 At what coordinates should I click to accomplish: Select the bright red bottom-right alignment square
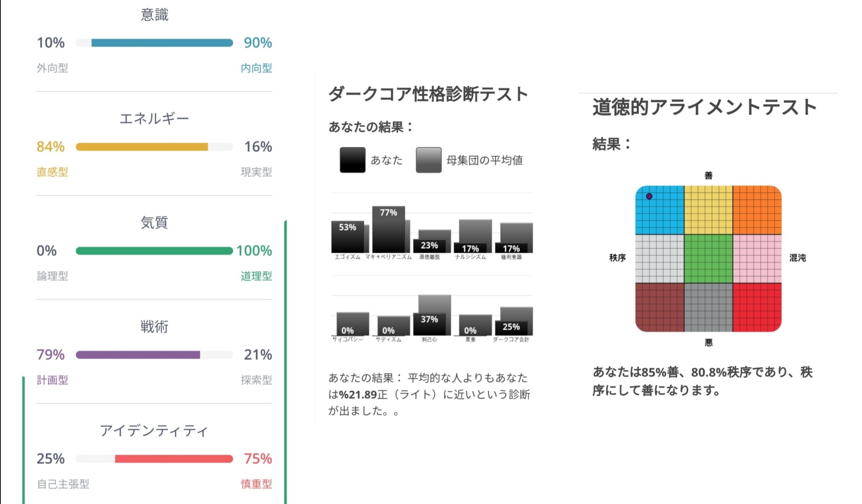[757, 307]
